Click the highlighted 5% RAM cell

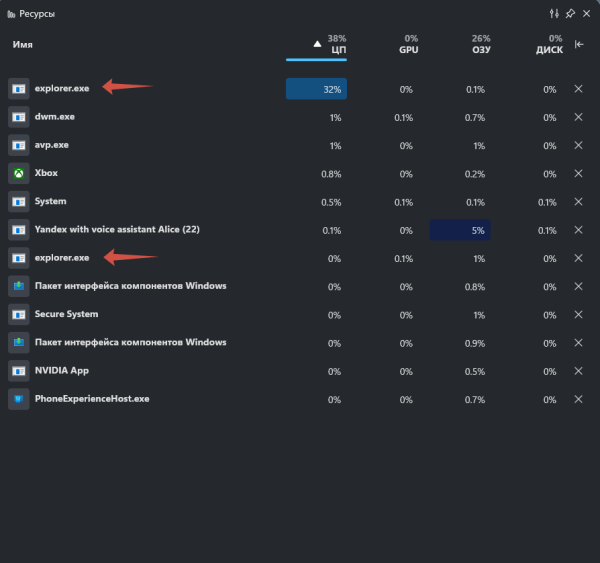(x=460, y=230)
